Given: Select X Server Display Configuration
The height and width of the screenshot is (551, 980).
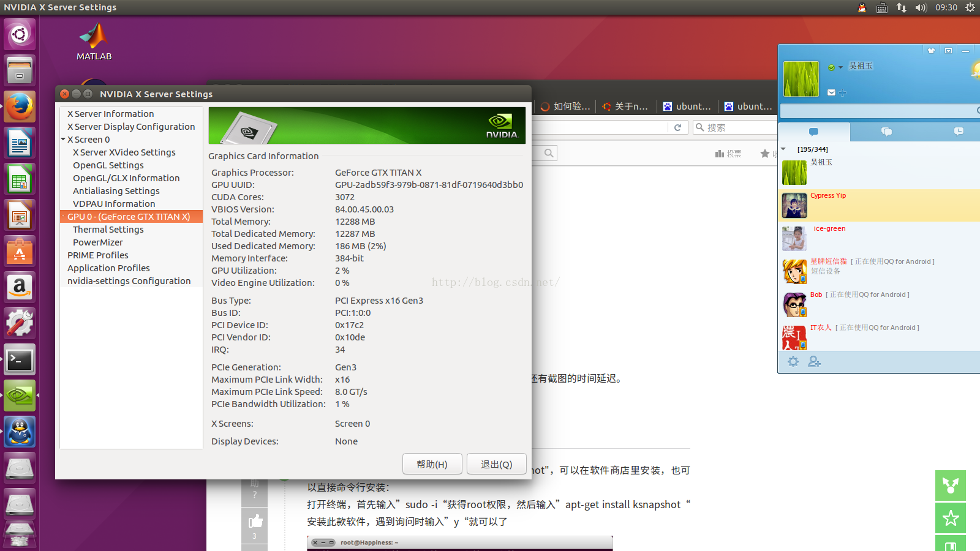Looking at the screenshot, I should point(131,127).
